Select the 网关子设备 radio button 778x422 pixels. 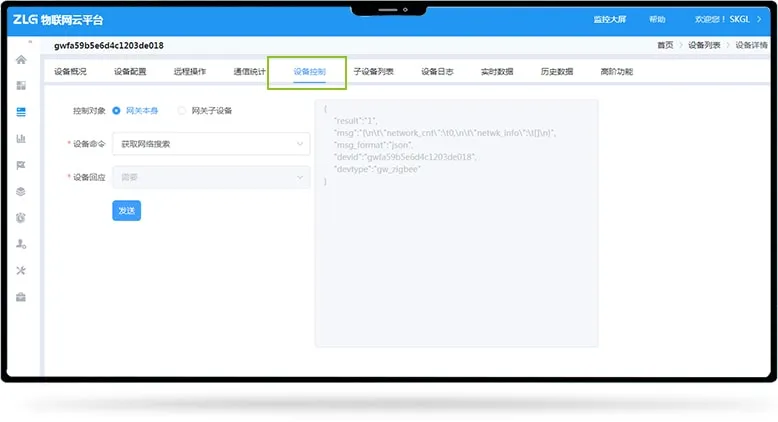coord(182,110)
